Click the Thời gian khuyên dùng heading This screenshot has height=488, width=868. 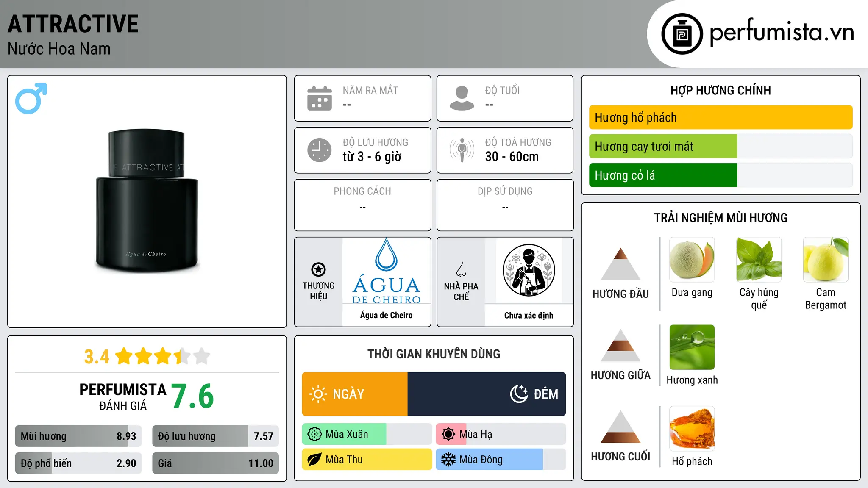(x=434, y=354)
